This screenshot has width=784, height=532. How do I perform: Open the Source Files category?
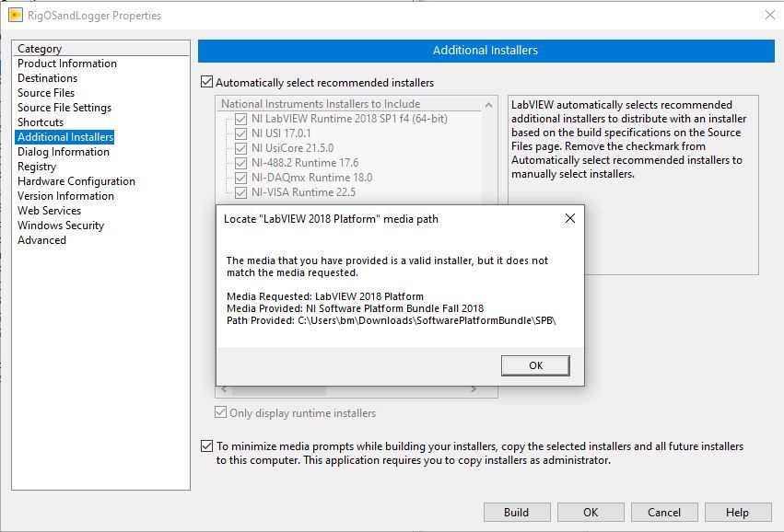[x=46, y=93]
